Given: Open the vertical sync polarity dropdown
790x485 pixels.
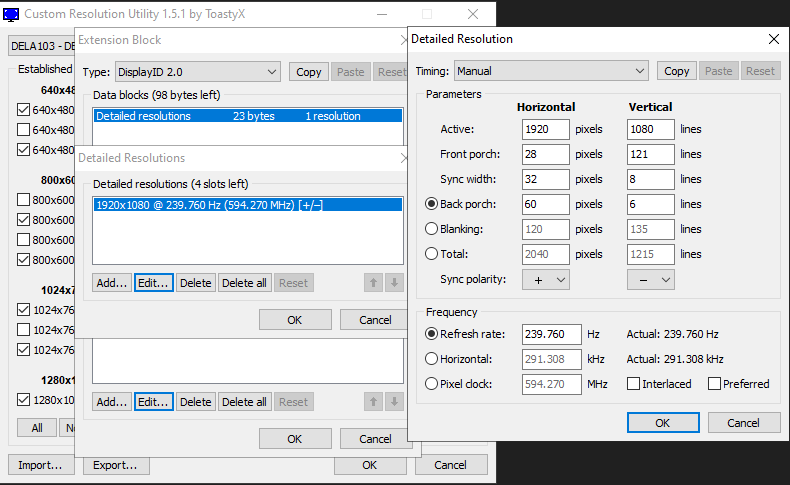Looking at the screenshot, I should coord(650,280).
